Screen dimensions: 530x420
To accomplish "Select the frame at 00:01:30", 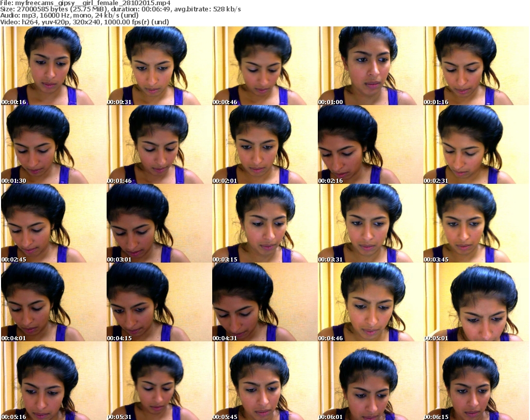I will tap(54, 144).
